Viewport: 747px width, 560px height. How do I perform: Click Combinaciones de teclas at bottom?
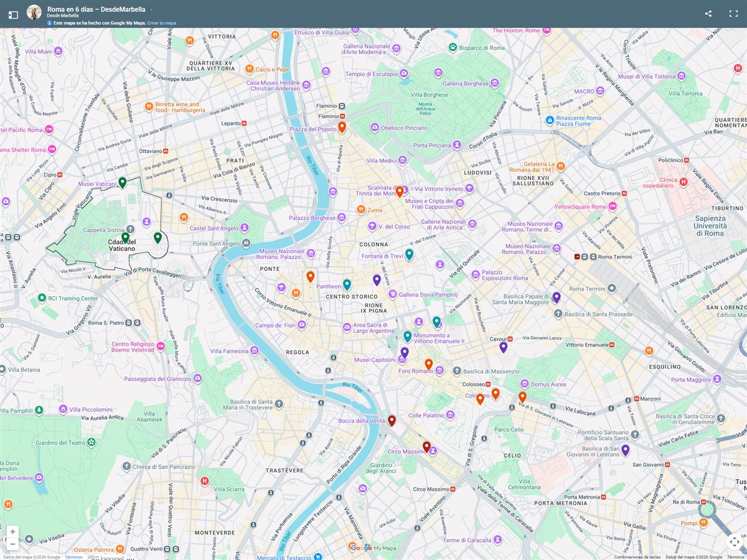637,557
